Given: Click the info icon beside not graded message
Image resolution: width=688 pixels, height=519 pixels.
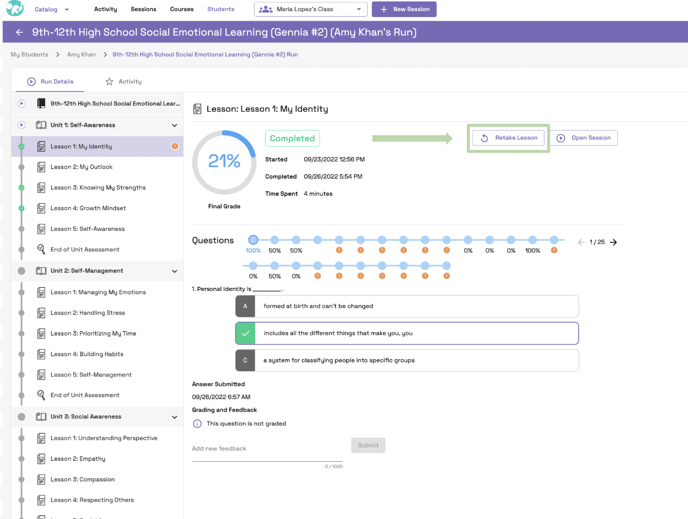Looking at the screenshot, I should click(x=197, y=424).
